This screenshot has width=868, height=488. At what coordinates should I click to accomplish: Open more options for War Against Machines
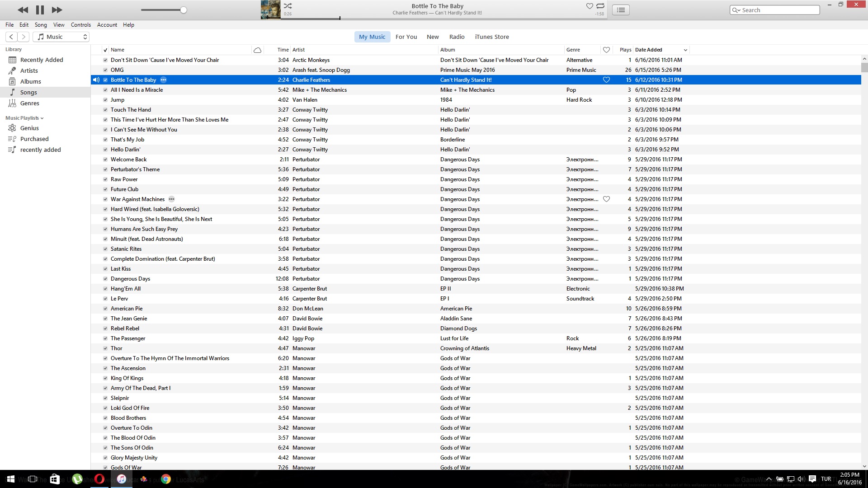click(171, 199)
